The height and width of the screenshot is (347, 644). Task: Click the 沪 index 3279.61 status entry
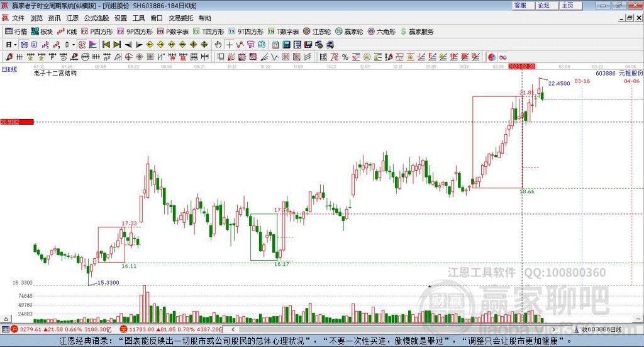point(61,329)
